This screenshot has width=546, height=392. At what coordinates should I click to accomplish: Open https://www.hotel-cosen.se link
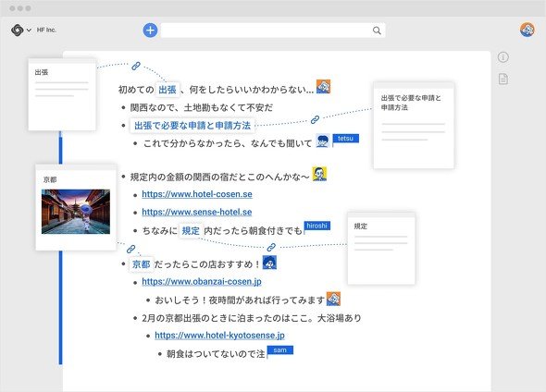[197, 194]
